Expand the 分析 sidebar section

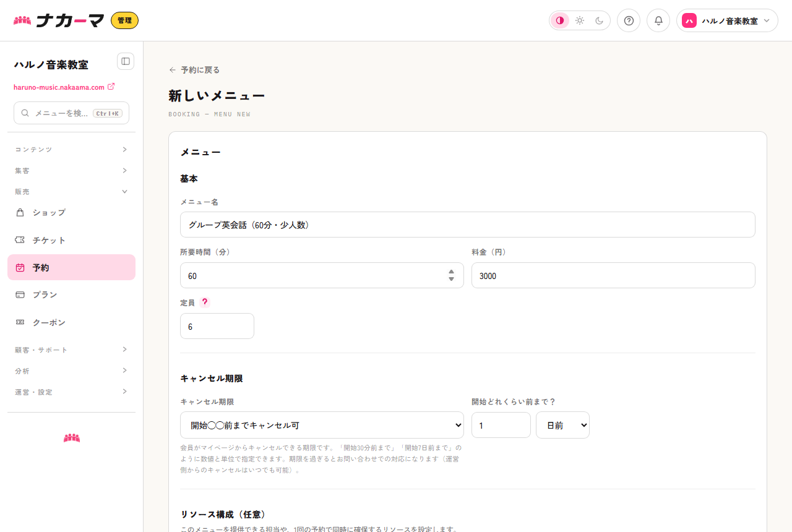[71, 371]
